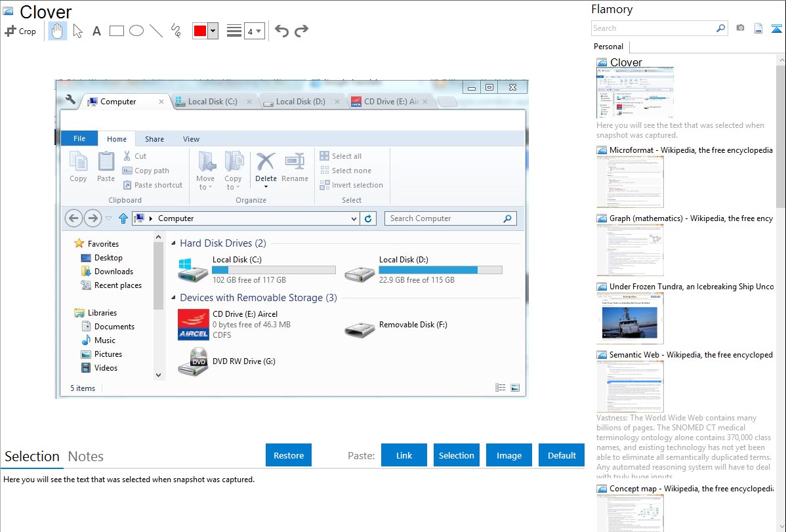The width and height of the screenshot is (786, 532).
Task: Click the page document icon in Flamory header
Action: coord(758,28)
